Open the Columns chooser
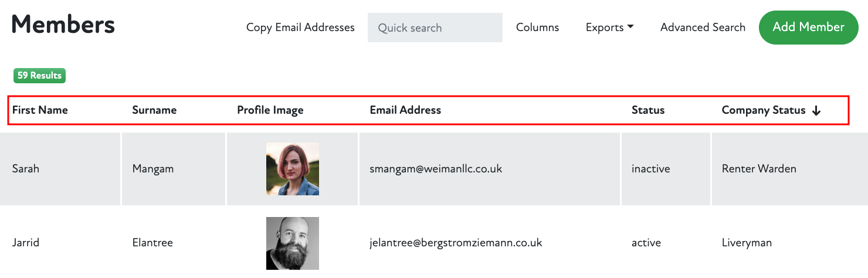Viewport: 868px width, 278px height. click(537, 28)
